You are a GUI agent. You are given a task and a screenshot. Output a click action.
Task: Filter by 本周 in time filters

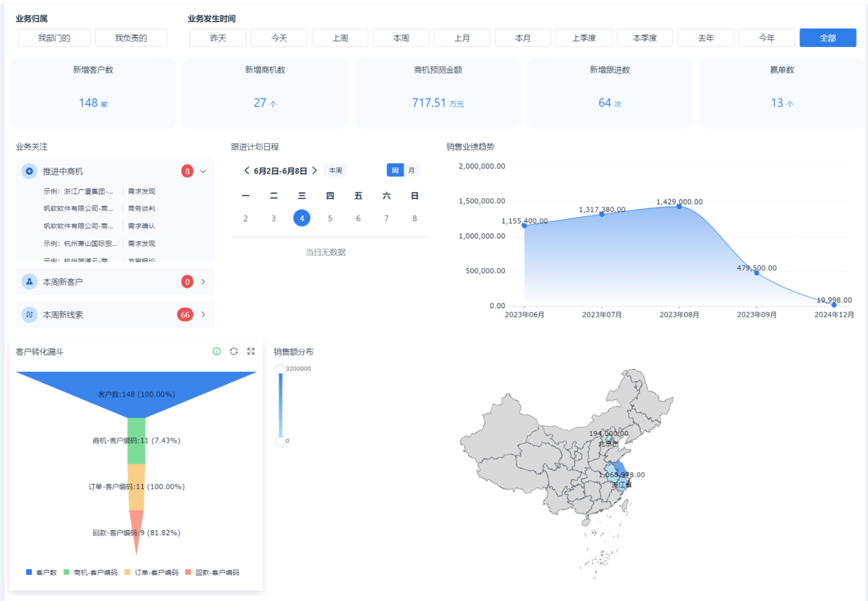(x=401, y=38)
